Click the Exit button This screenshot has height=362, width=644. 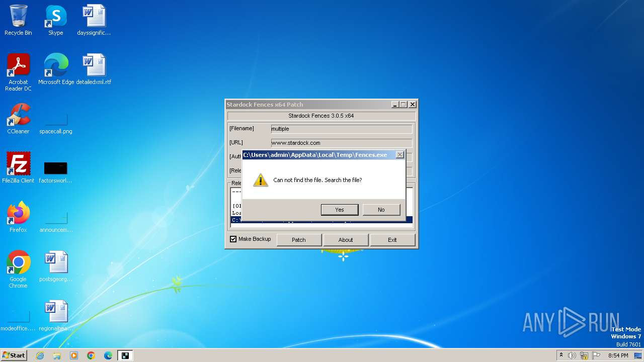pos(392,240)
